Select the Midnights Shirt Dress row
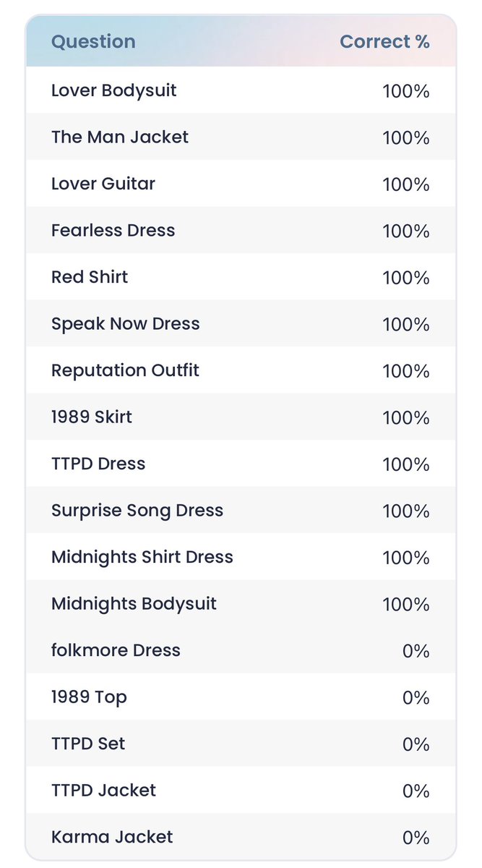The width and height of the screenshot is (482, 868). pos(241,557)
